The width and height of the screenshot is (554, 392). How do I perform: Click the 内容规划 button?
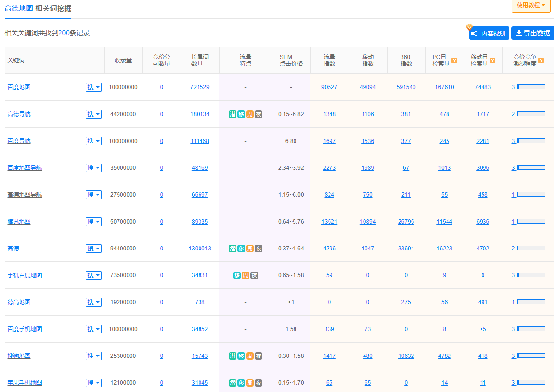489,33
